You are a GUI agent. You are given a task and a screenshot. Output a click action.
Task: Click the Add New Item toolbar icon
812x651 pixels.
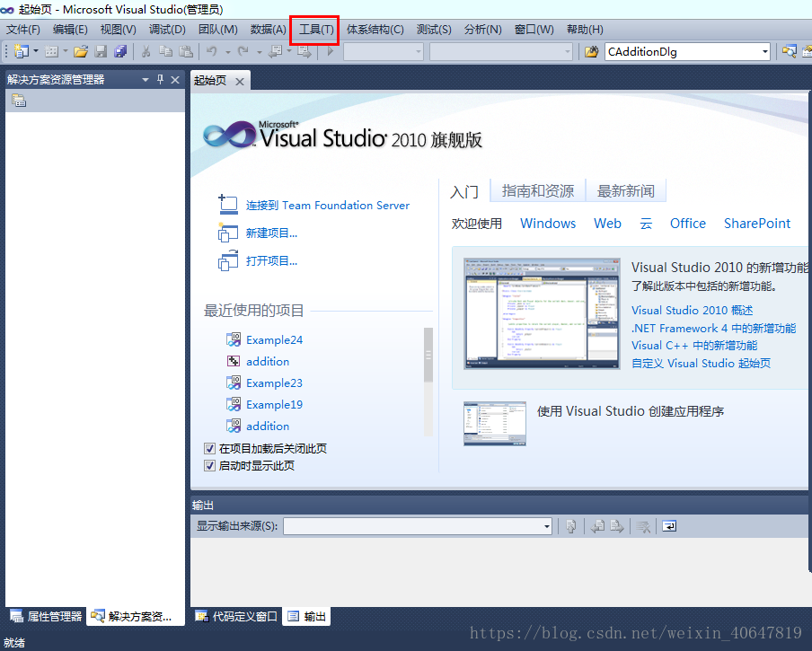click(x=51, y=51)
